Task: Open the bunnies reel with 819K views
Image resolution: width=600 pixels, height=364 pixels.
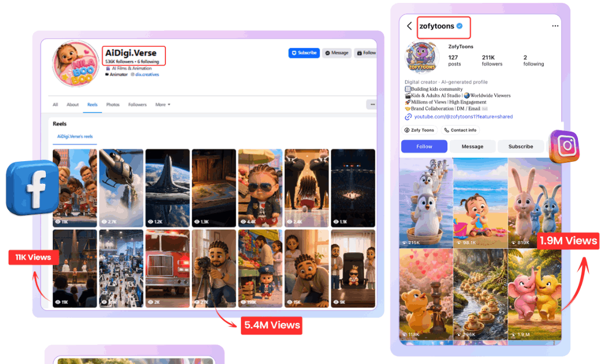Action: (x=534, y=203)
